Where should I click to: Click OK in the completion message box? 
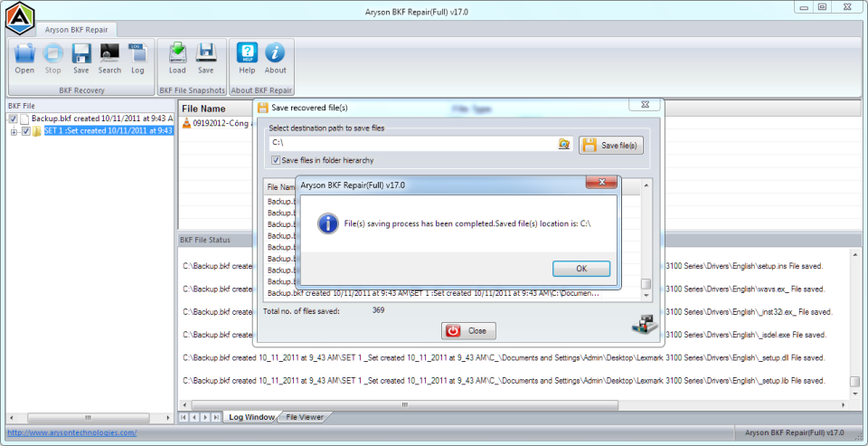[x=581, y=269]
